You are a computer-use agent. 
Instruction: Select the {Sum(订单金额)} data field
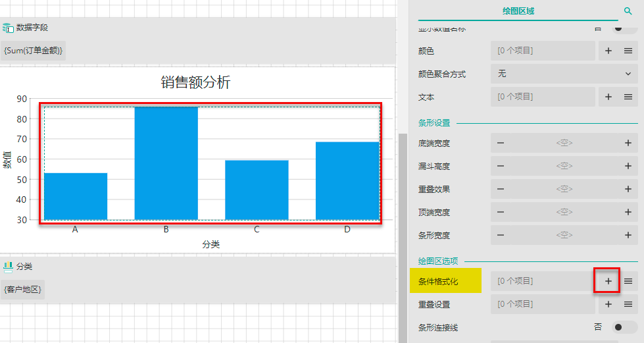click(33, 51)
